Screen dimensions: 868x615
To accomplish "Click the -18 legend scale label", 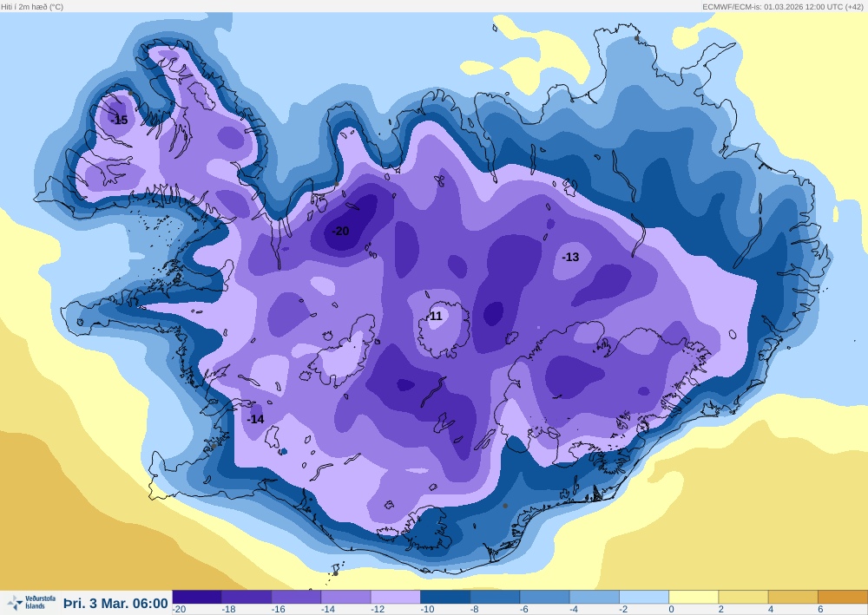I will tap(228, 610).
